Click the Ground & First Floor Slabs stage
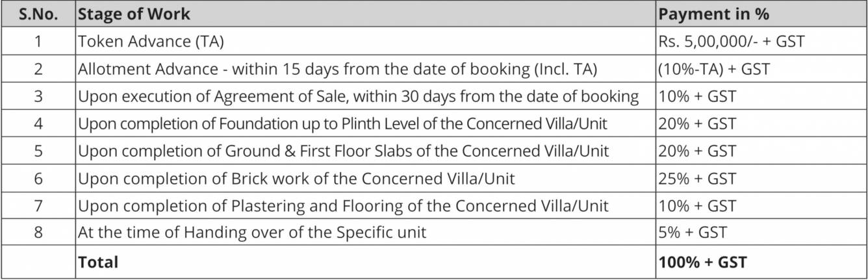This screenshot has height=280, width=868. [x=344, y=151]
